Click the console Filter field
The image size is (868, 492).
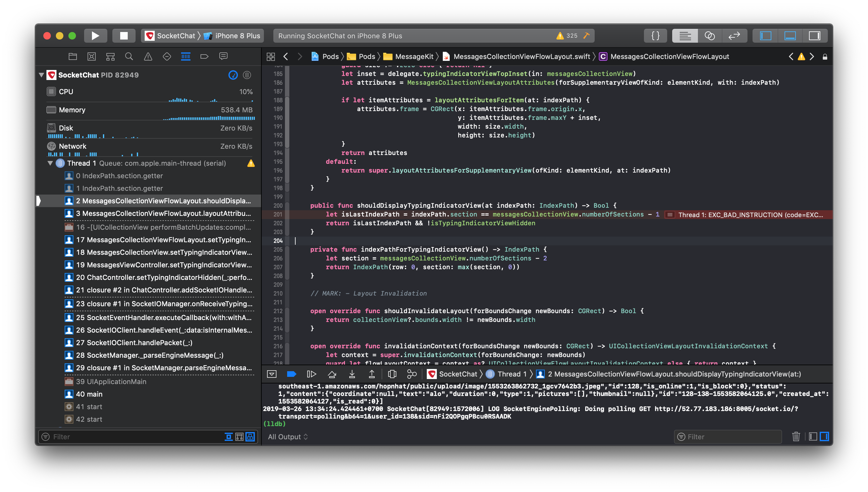tap(728, 436)
